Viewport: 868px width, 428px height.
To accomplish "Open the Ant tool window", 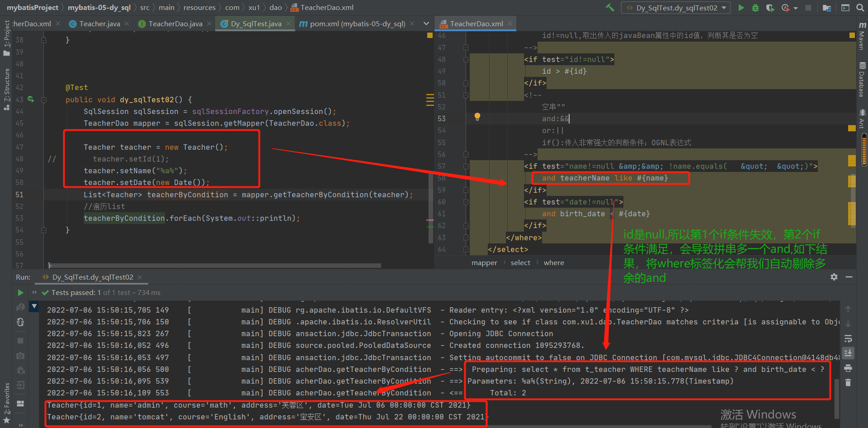I will tap(862, 119).
